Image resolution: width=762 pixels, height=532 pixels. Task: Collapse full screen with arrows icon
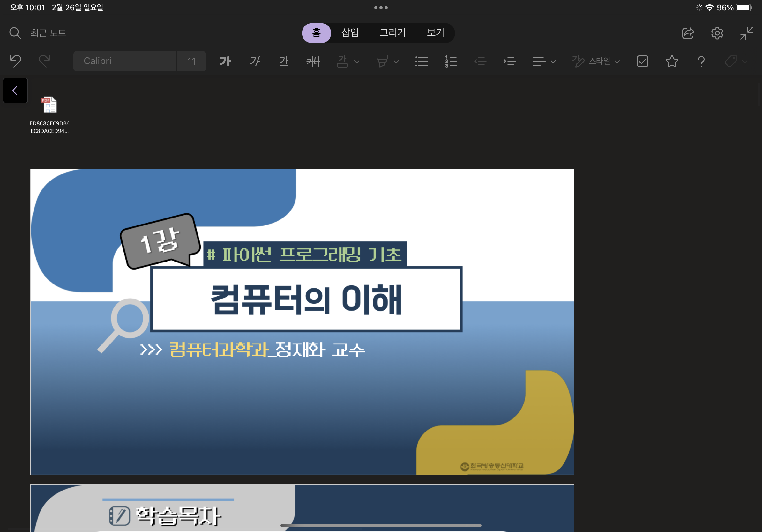746,33
